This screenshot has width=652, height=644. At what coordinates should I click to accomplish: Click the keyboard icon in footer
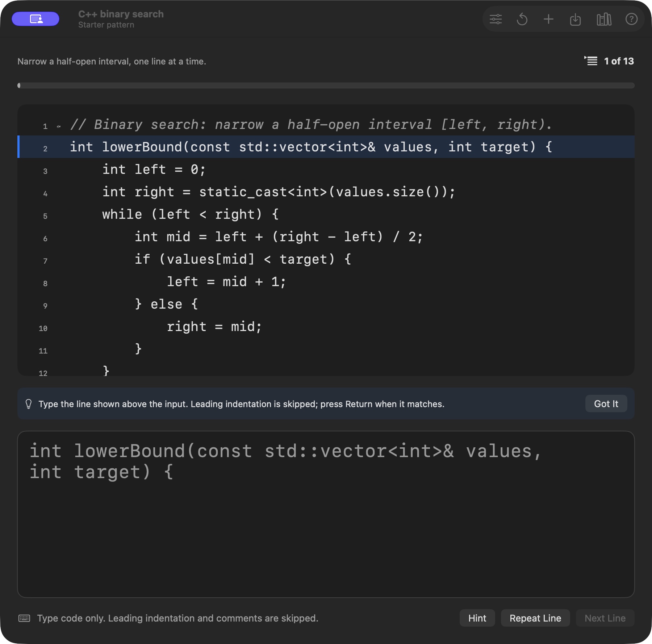tap(24, 618)
